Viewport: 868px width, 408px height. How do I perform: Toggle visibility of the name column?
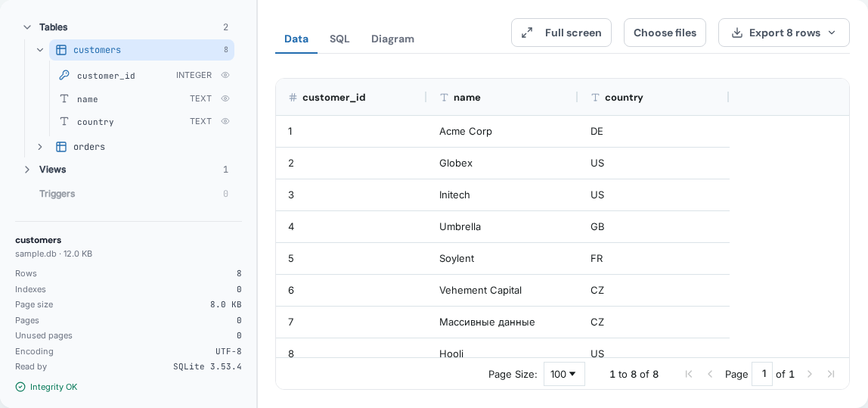pyautogui.click(x=225, y=98)
